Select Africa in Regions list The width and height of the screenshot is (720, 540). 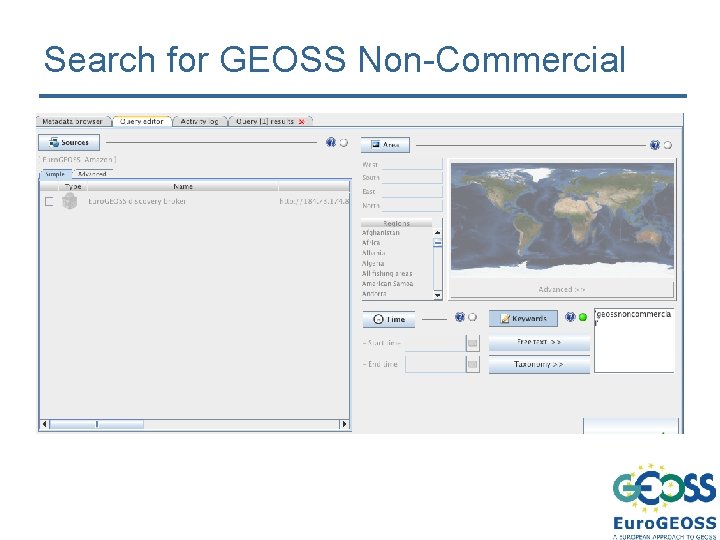[371, 243]
